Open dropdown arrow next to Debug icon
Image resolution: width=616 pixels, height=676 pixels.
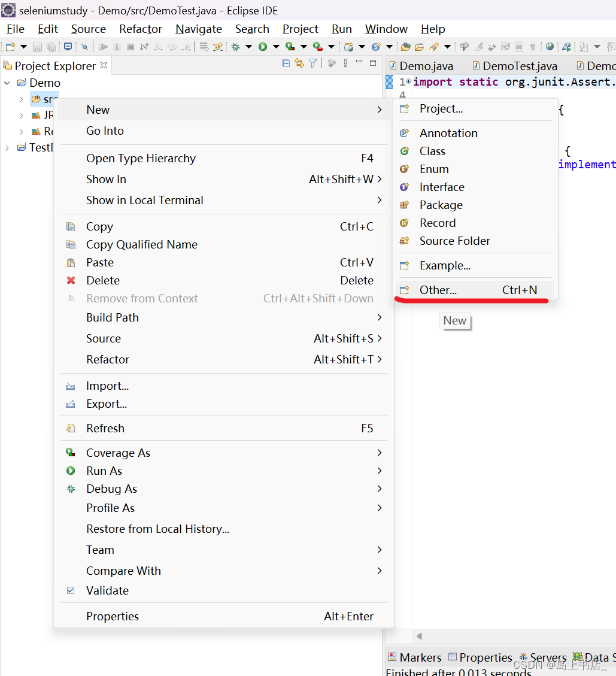[x=248, y=47]
